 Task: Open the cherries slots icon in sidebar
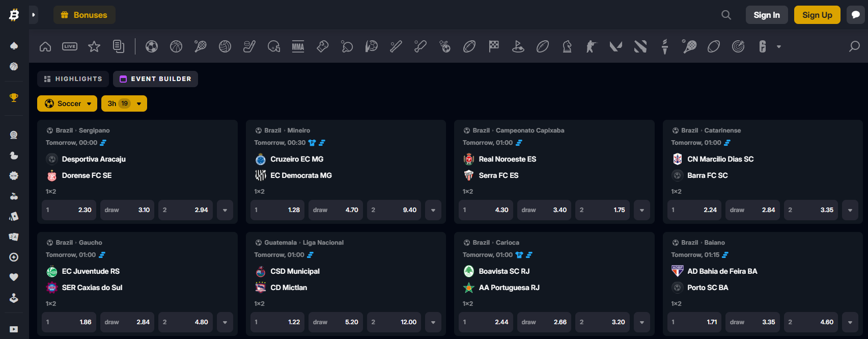coord(14,196)
